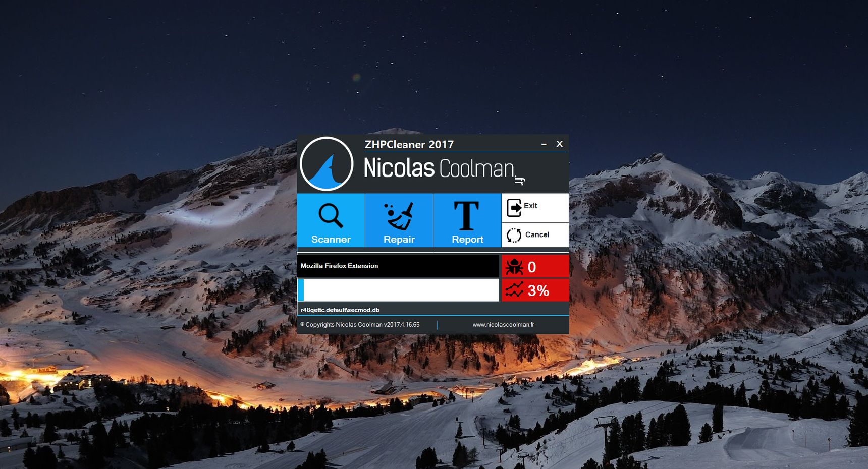The width and height of the screenshot is (868, 469).
Task: Click the Mozilla Firefox Extension status text
Action: point(339,266)
